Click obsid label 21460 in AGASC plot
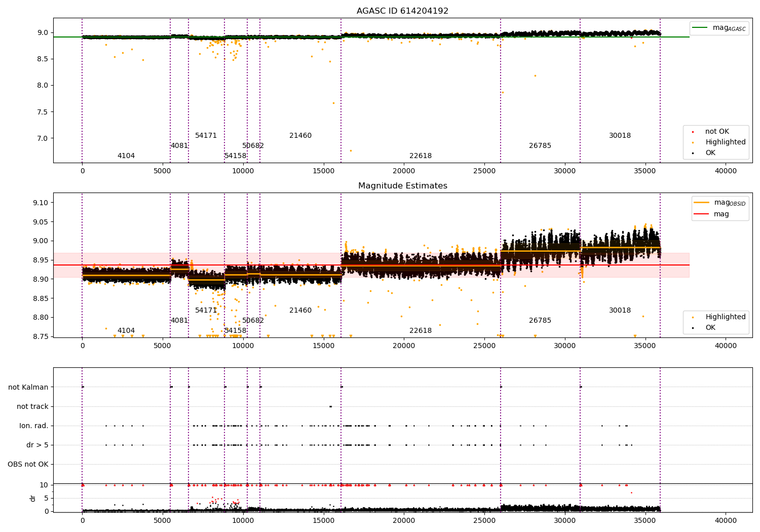The image size is (760, 532). click(300, 136)
